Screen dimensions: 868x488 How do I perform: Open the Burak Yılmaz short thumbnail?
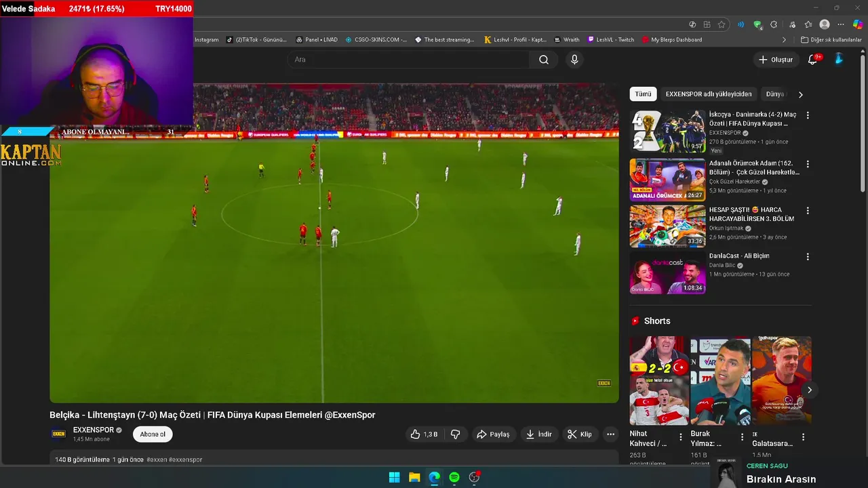[720, 381]
